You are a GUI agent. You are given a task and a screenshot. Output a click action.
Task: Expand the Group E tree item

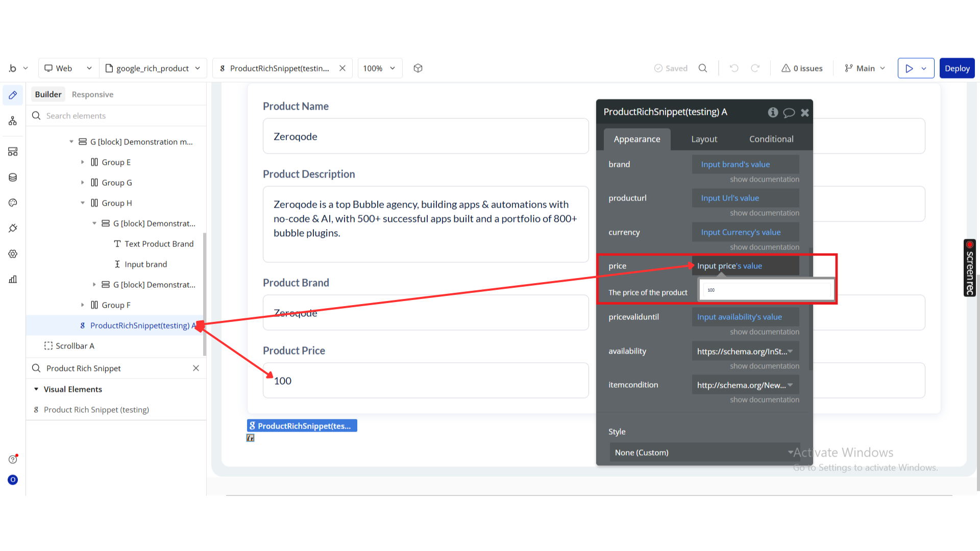[83, 162]
